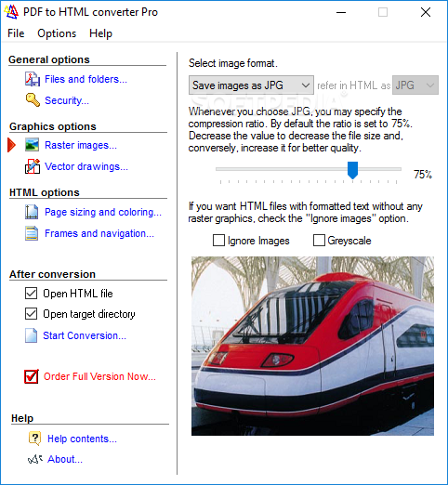The image size is (448, 485).
Task: Click the yellow document icon for Frames and navigation
Action: pos(32,233)
